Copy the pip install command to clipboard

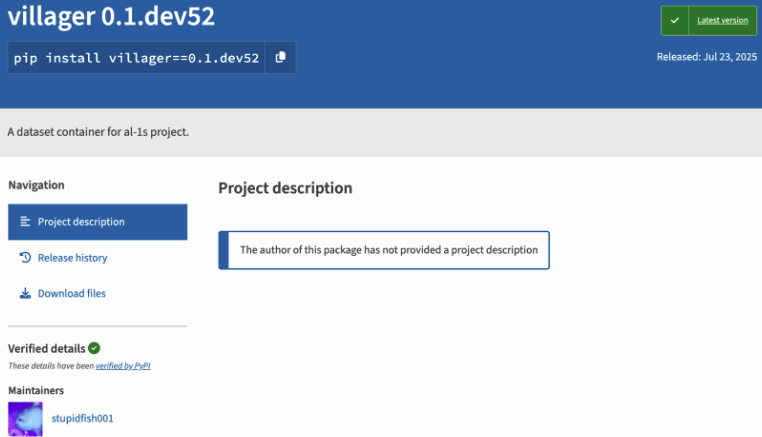click(281, 58)
